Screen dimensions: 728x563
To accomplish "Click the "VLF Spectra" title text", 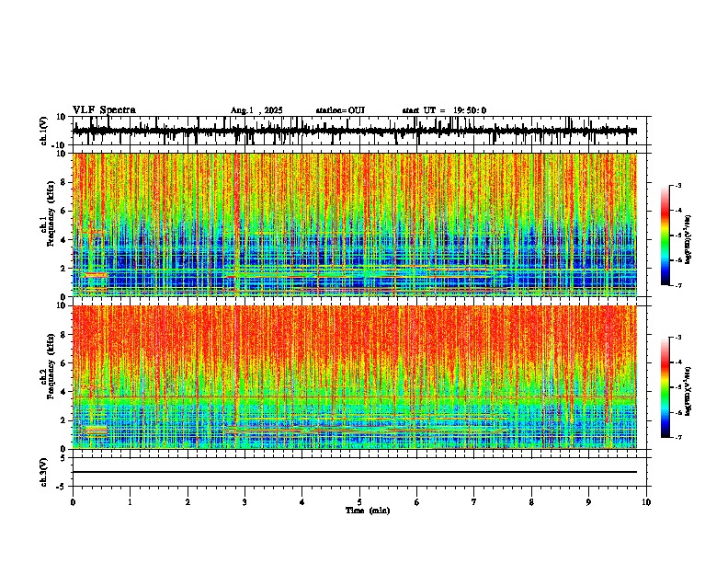I will pyautogui.click(x=104, y=110).
